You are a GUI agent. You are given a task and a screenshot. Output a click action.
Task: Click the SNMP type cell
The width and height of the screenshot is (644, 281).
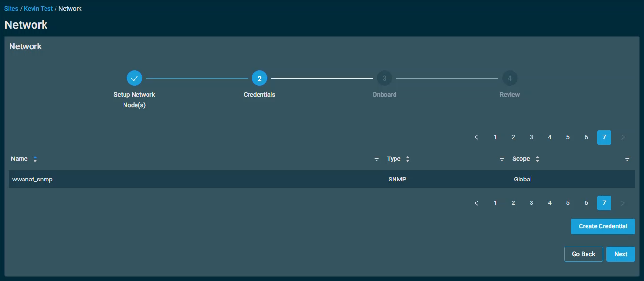(x=397, y=180)
